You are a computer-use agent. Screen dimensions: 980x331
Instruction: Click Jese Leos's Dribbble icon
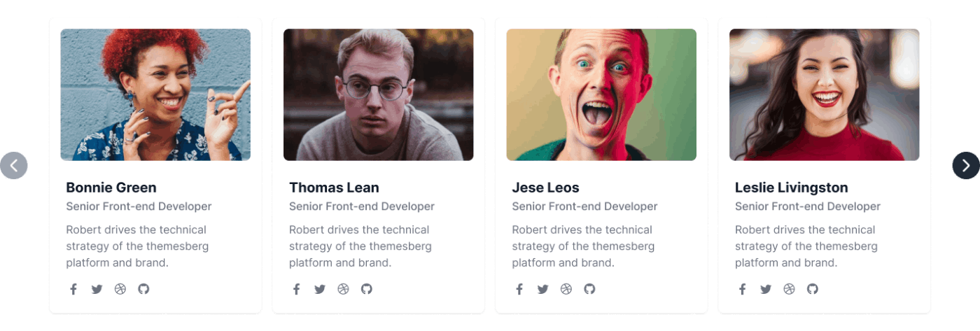566,289
